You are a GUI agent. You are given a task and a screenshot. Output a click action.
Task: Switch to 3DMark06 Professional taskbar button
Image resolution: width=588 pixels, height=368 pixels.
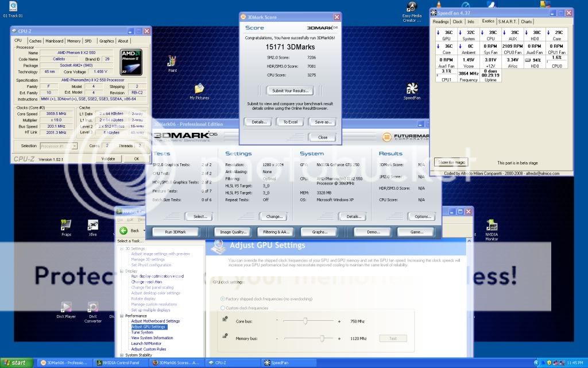[x=64, y=363]
